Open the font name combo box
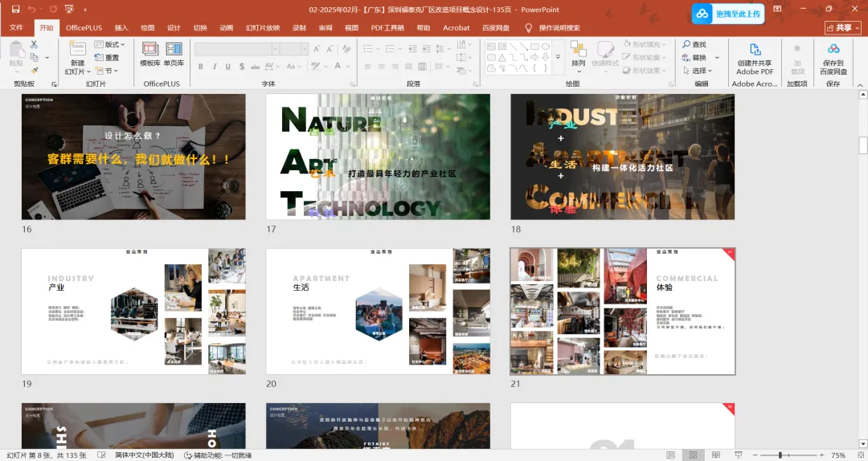The height and width of the screenshot is (461, 868). click(x=236, y=49)
